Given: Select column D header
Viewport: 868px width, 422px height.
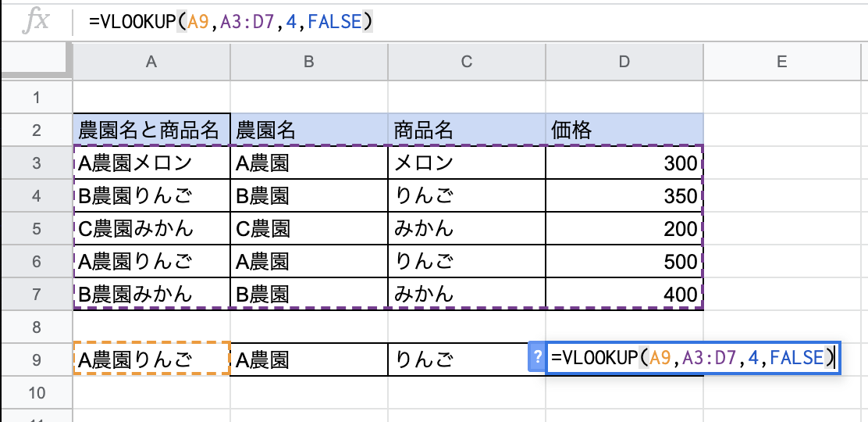Looking at the screenshot, I should pos(624,62).
